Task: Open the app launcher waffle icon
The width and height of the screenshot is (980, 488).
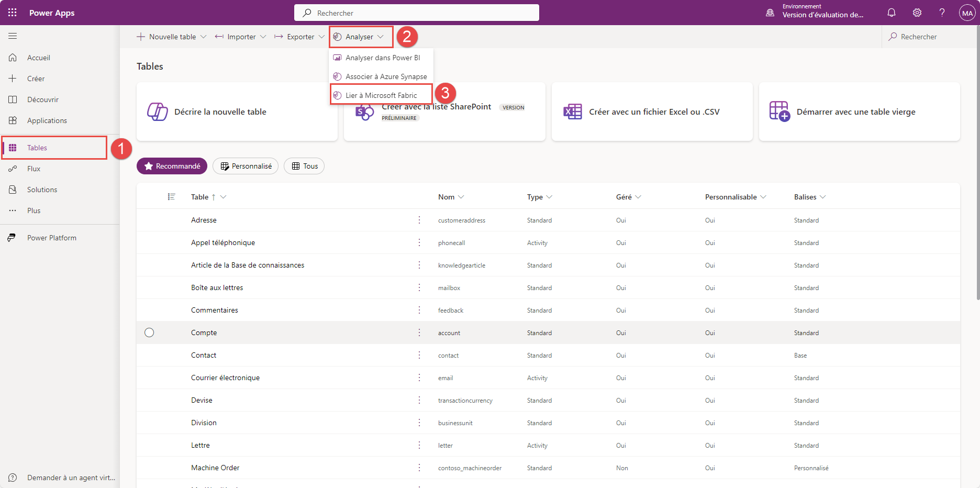Action: click(13, 13)
